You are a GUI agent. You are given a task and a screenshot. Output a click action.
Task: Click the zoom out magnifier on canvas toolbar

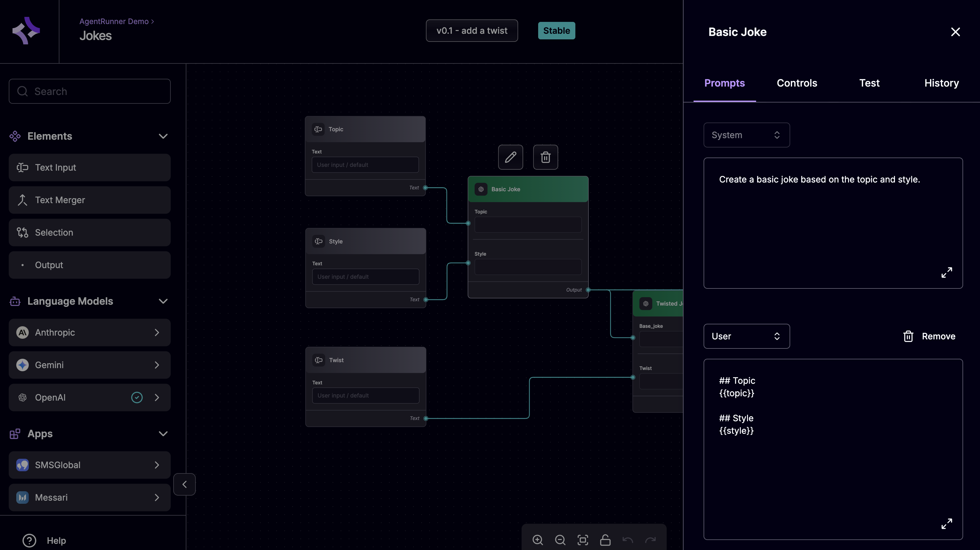click(x=560, y=539)
